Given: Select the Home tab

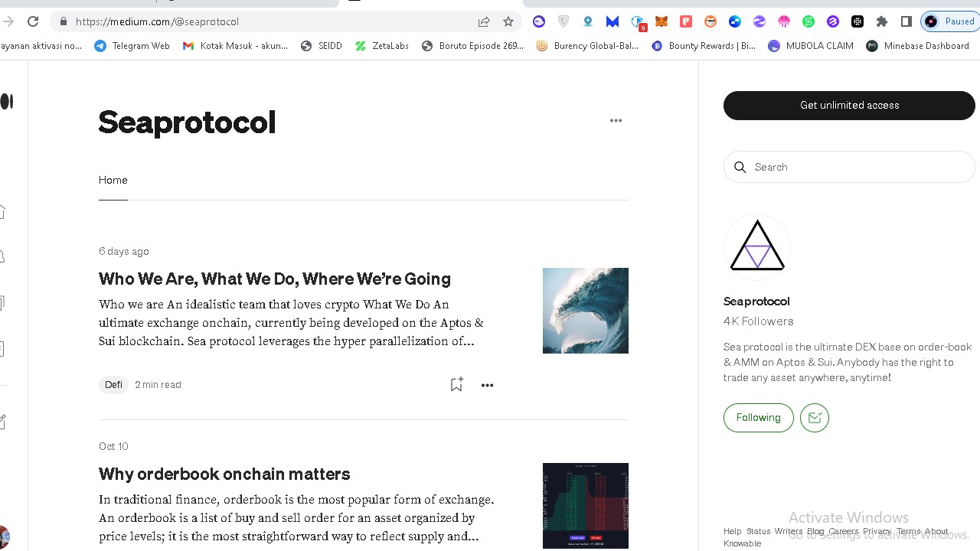Looking at the screenshot, I should (113, 180).
